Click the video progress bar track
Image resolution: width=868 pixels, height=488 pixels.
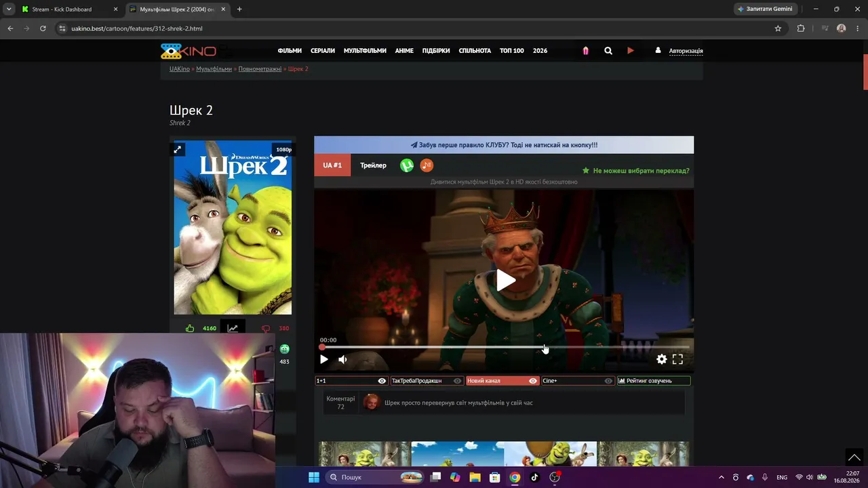pos(505,347)
